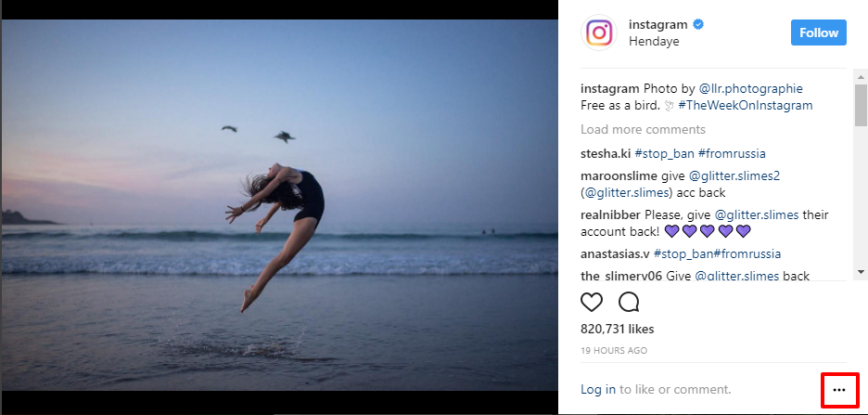Click the Instagram logo avatar
Image resolution: width=868 pixels, height=415 pixels.
(x=599, y=33)
